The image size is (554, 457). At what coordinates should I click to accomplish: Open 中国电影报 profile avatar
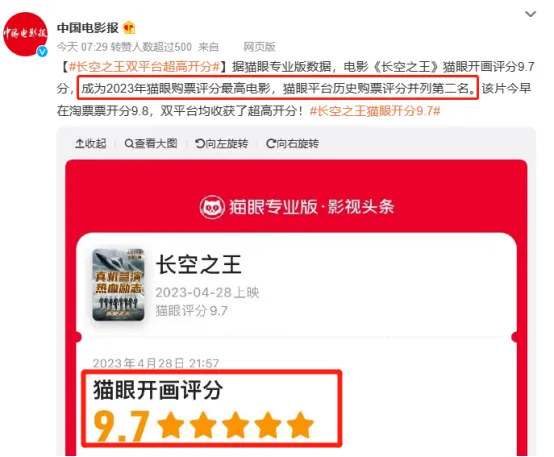[x=25, y=34]
